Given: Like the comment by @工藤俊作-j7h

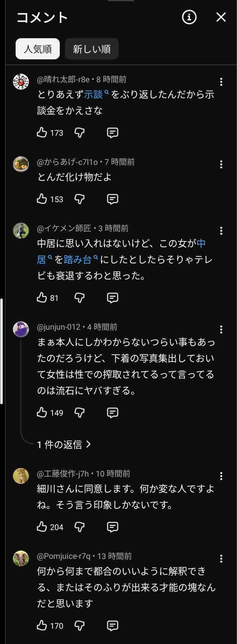Looking at the screenshot, I should click(42, 527).
